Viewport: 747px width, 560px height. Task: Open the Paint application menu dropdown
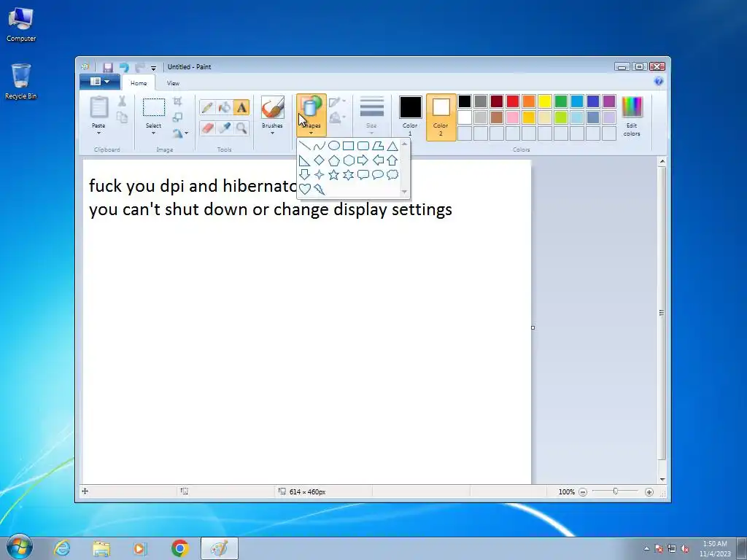99,82
